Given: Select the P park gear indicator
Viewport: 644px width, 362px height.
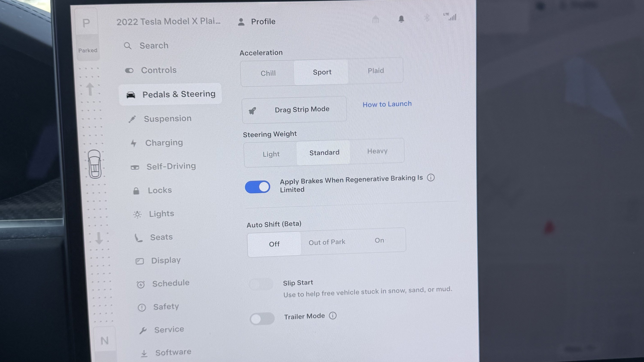Looking at the screenshot, I should tap(86, 23).
